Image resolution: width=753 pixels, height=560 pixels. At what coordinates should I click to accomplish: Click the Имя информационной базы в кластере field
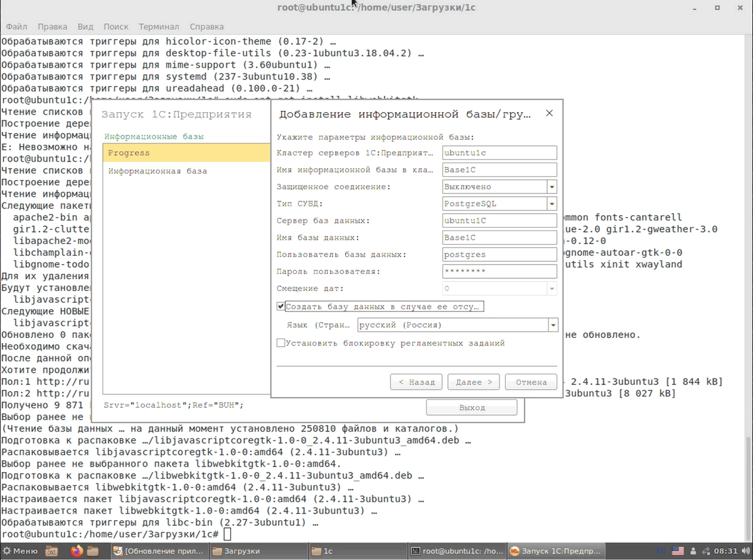pos(499,169)
